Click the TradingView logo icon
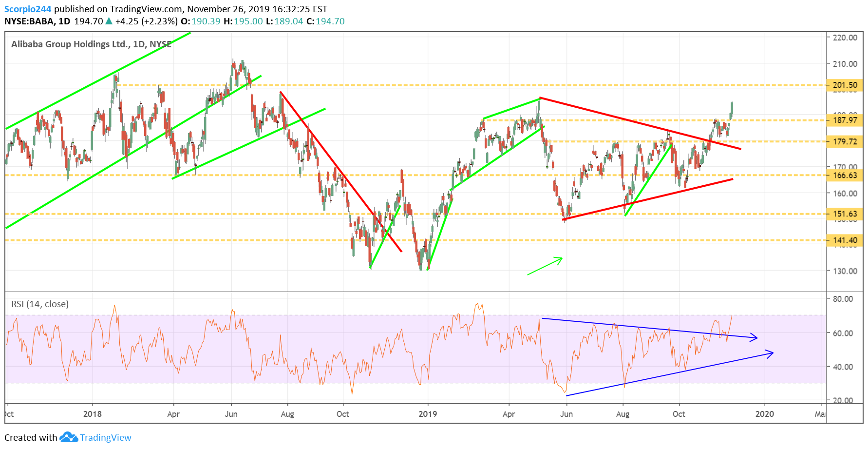The width and height of the screenshot is (868, 450). (69, 437)
